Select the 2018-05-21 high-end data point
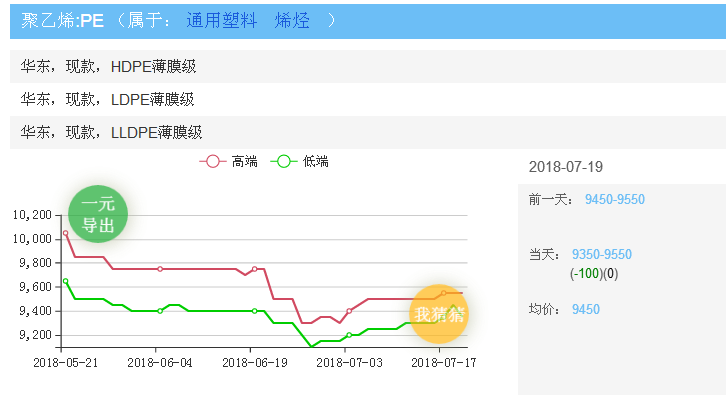Image resolution: width=726 pixels, height=395 pixels. point(65,233)
